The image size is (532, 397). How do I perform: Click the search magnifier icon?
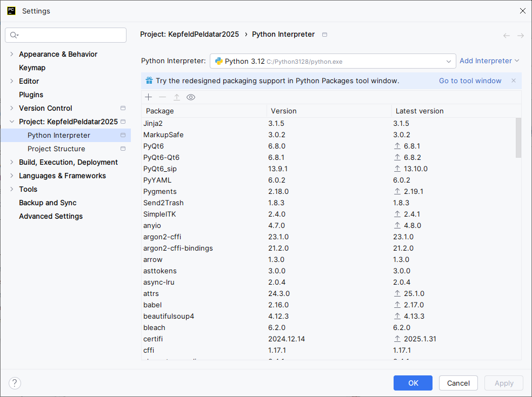14,35
